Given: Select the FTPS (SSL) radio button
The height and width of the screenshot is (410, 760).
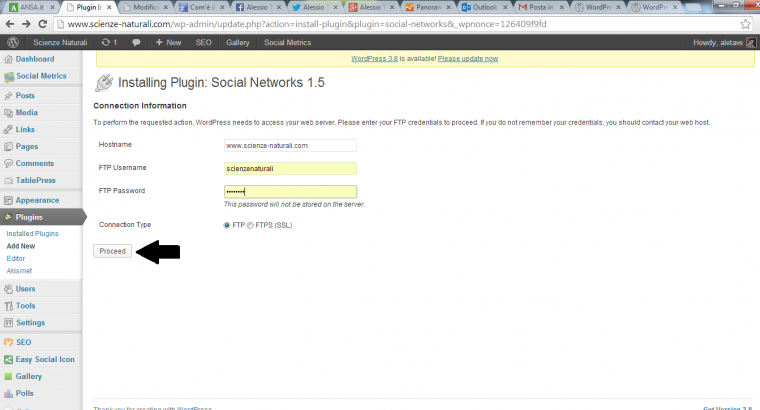Looking at the screenshot, I should pos(250,225).
